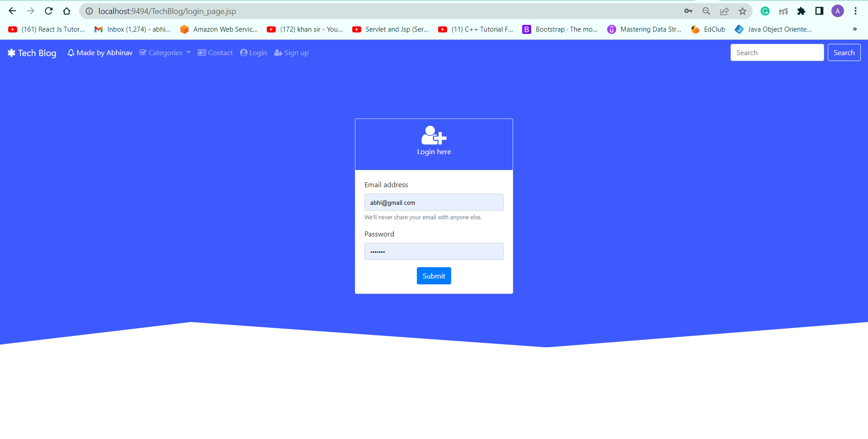Click the saved password key icon
The width and height of the screenshot is (868, 439).
[x=688, y=11]
